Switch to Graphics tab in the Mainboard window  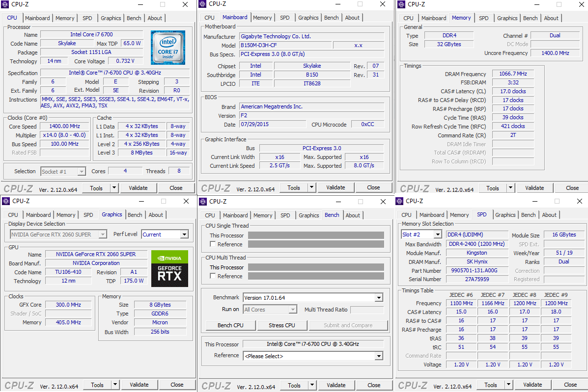coord(308,18)
